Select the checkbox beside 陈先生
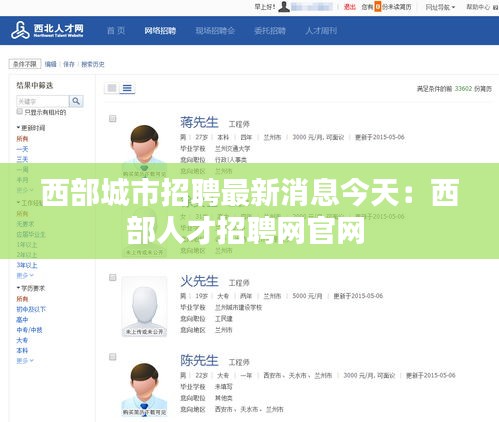 coord(113,357)
